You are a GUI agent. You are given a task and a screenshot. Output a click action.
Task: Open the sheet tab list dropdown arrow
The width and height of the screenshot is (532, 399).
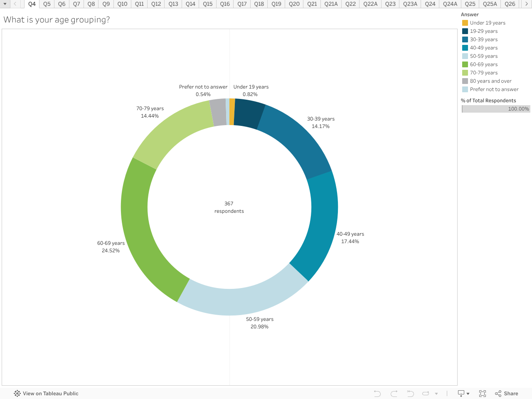pyautogui.click(x=5, y=4)
